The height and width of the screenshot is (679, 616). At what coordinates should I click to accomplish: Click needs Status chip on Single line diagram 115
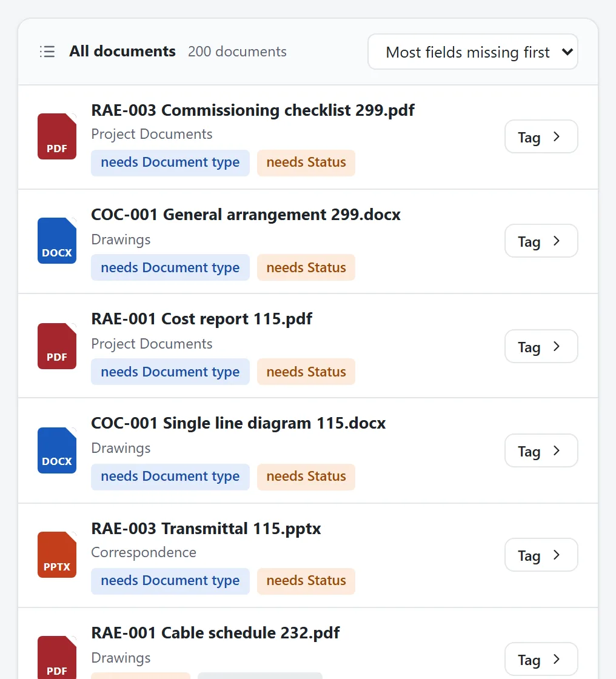point(306,477)
